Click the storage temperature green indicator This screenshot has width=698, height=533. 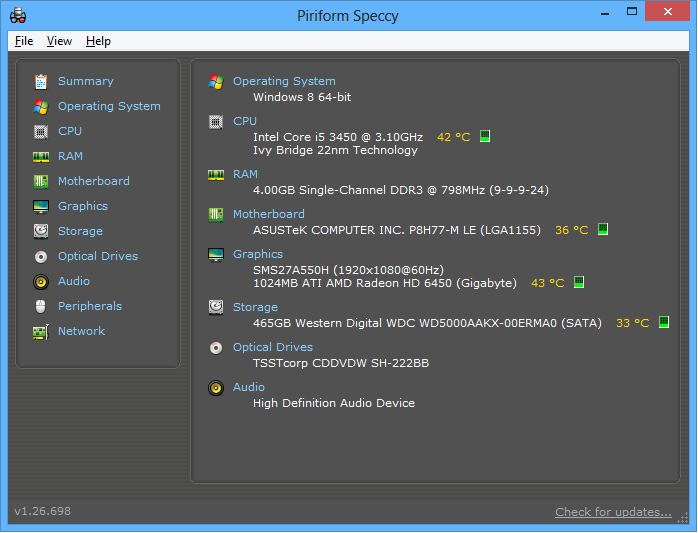(664, 323)
